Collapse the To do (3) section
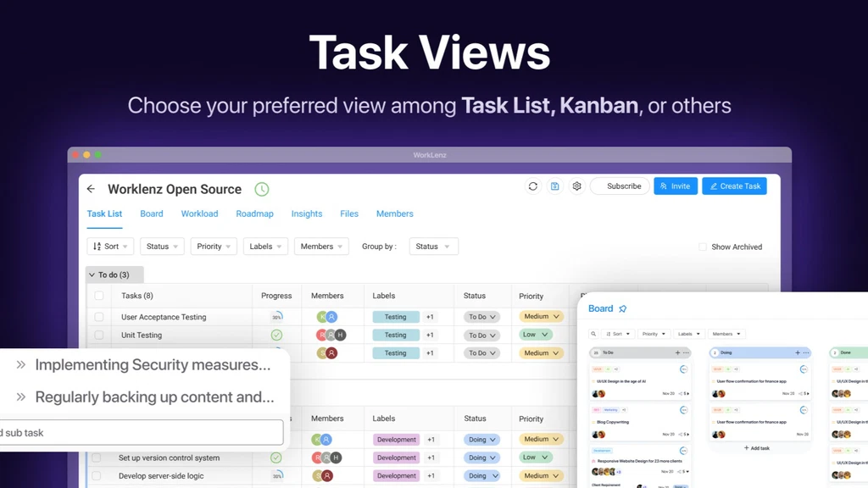Image resolution: width=868 pixels, height=488 pixels. coord(92,274)
